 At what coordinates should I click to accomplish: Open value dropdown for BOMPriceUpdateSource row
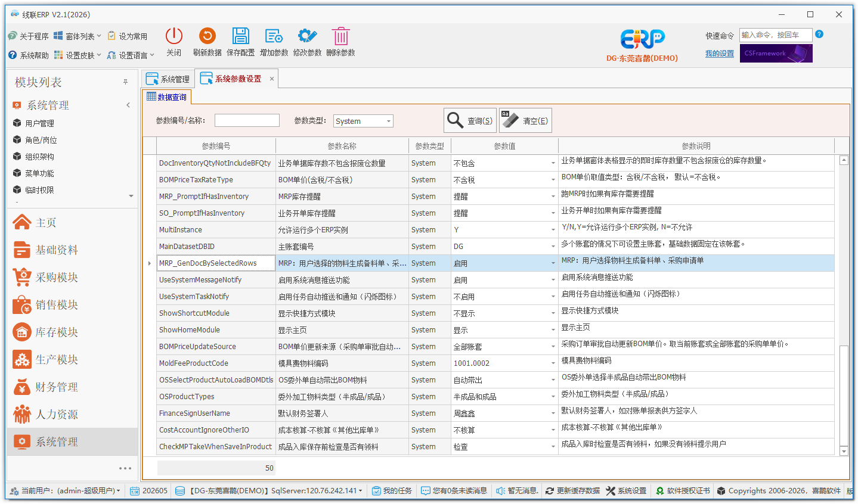point(553,347)
